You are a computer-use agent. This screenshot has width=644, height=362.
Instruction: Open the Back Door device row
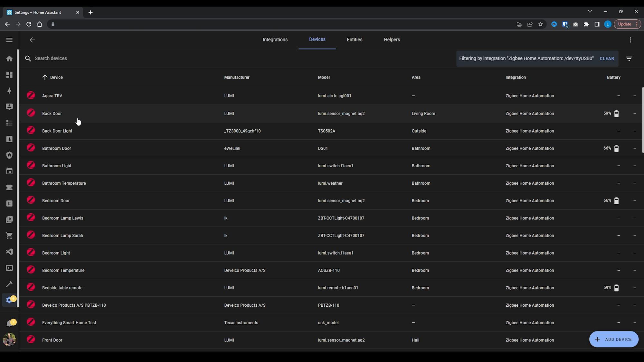coord(331,113)
